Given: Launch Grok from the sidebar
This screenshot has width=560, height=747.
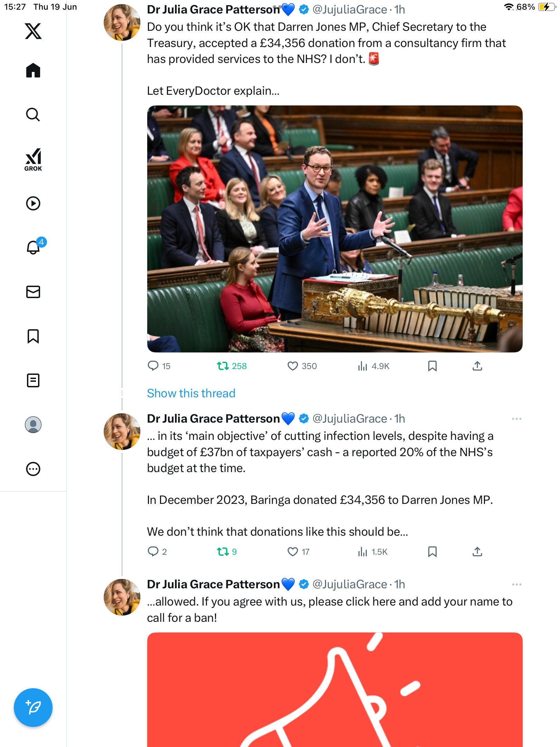Looking at the screenshot, I should tap(33, 160).
